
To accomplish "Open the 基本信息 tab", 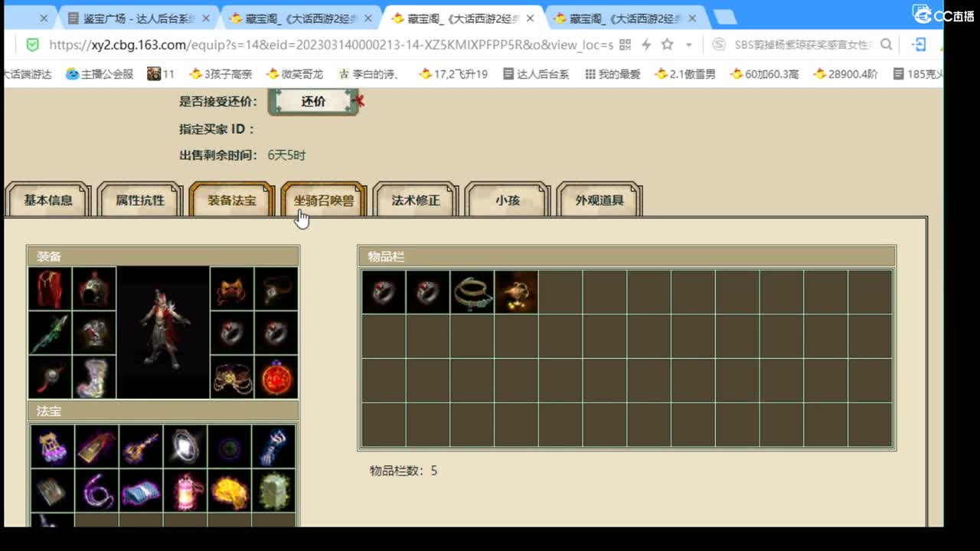I will click(48, 200).
